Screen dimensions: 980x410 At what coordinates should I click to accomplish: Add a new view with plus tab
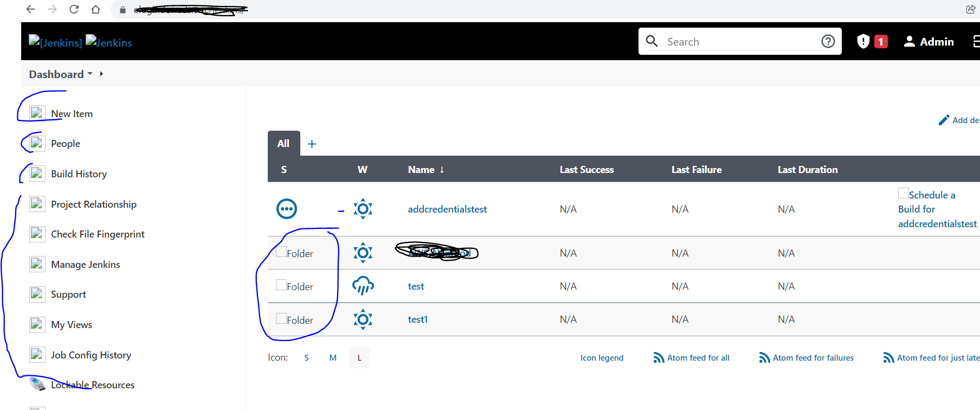[312, 144]
